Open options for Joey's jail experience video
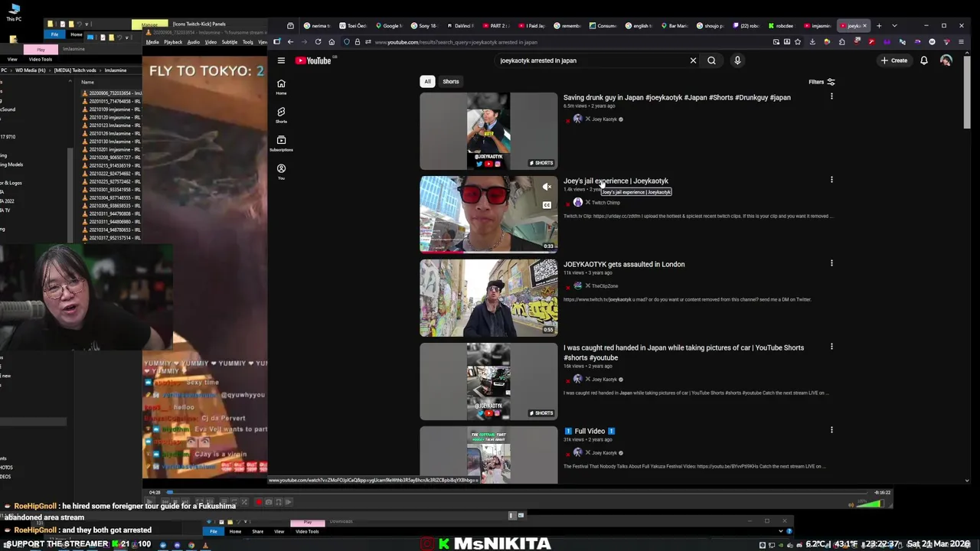The width and height of the screenshot is (980, 551). 831,180
